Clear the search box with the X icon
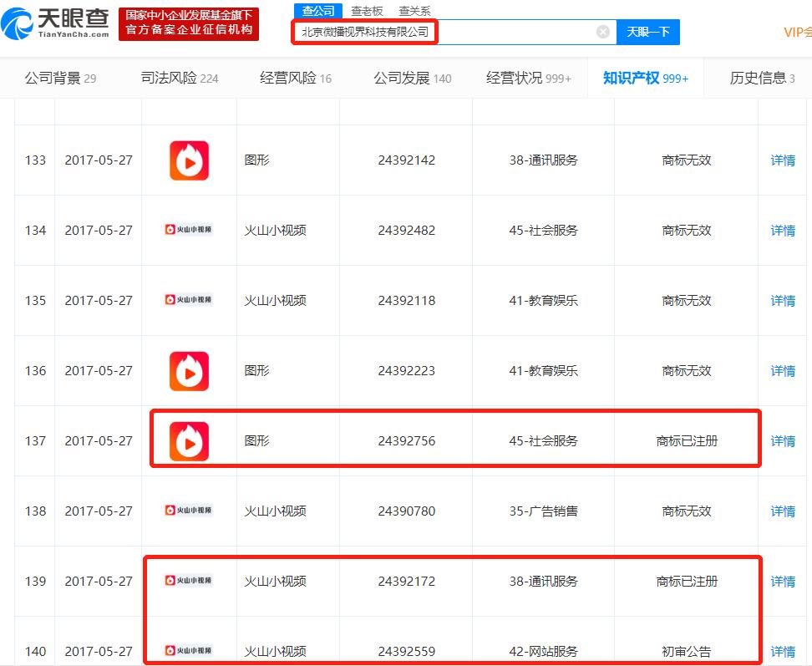The width and height of the screenshot is (812, 666). click(x=603, y=32)
